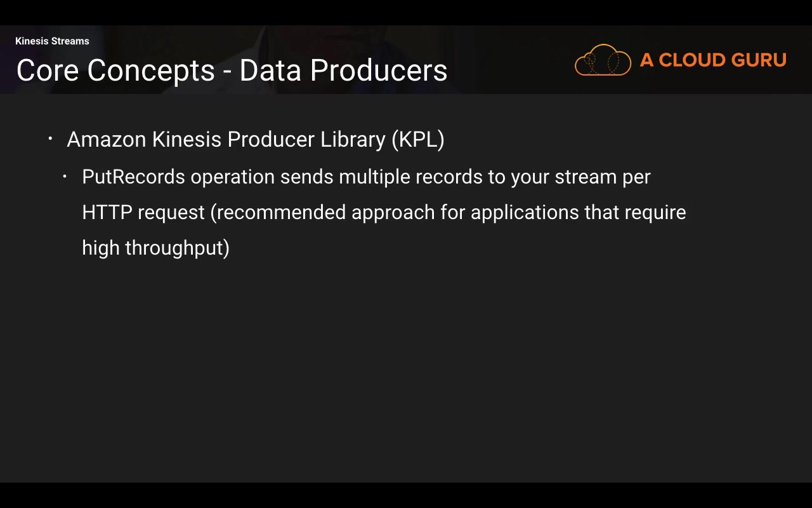Click the line starting with HTTP request

tap(384, 212)
